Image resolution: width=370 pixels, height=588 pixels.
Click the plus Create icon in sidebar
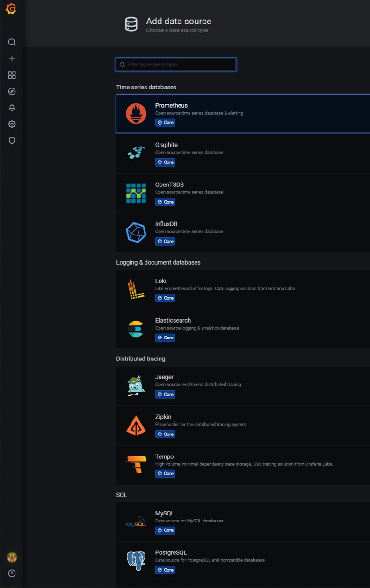(12, 59)
